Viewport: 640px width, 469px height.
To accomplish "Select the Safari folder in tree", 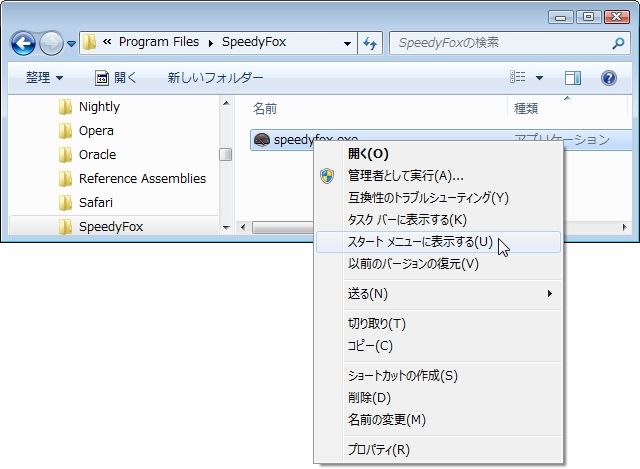I will coord(96,202).
